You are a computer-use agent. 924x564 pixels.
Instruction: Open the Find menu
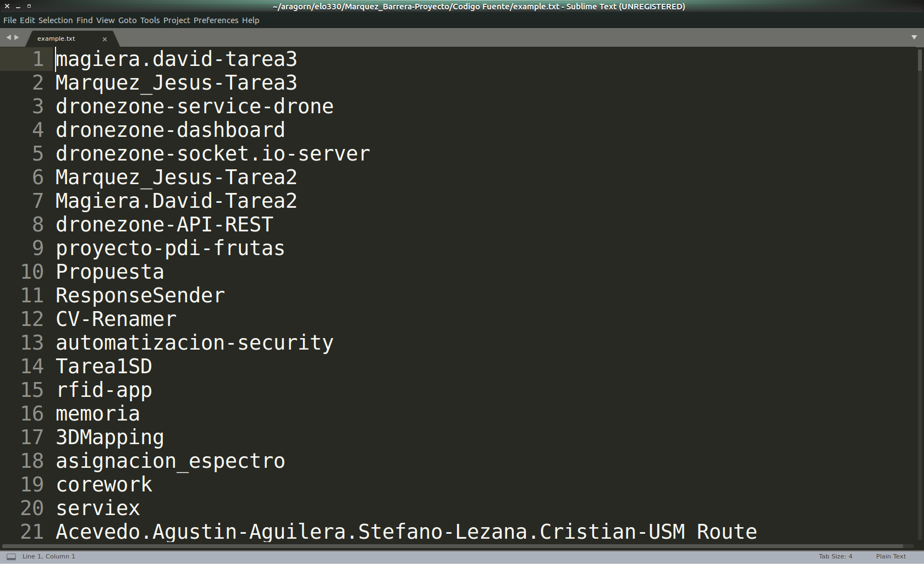(x=85, y=20)
